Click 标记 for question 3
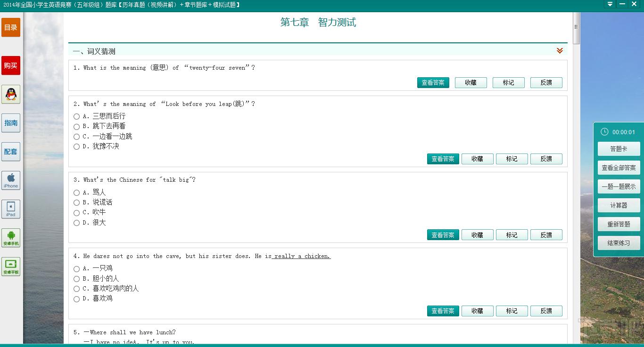 click(512, 235)
